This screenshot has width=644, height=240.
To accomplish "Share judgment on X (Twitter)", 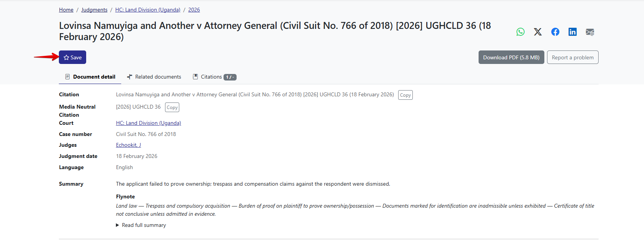I will pyautogui.click(x=537, y=32).
